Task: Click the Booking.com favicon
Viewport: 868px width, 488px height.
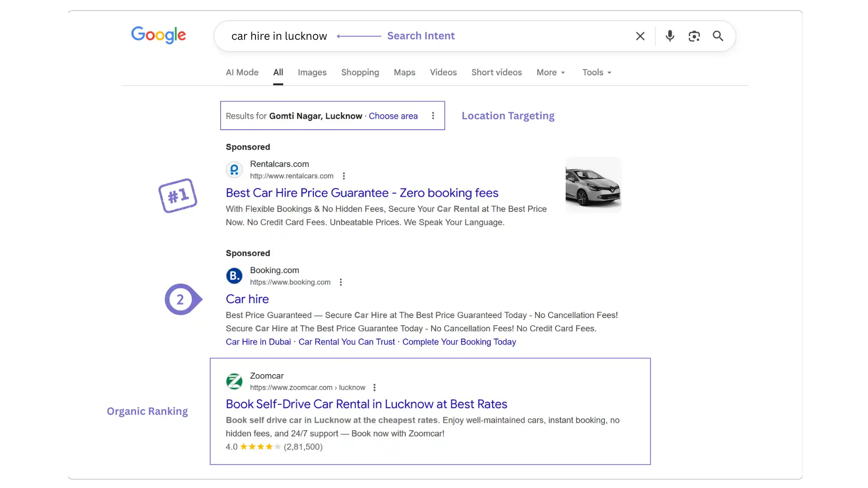Action: pos(234,276)
